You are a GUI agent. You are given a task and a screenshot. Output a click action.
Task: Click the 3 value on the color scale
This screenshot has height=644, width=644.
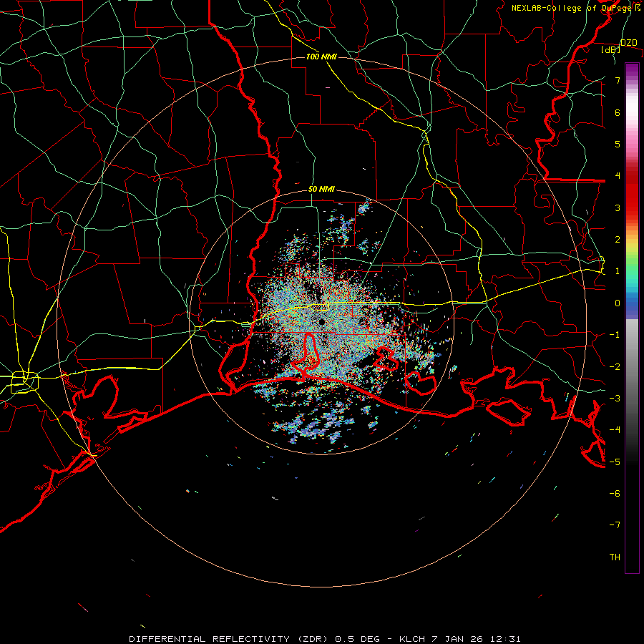pyautogui.click(x=618, y=208)
